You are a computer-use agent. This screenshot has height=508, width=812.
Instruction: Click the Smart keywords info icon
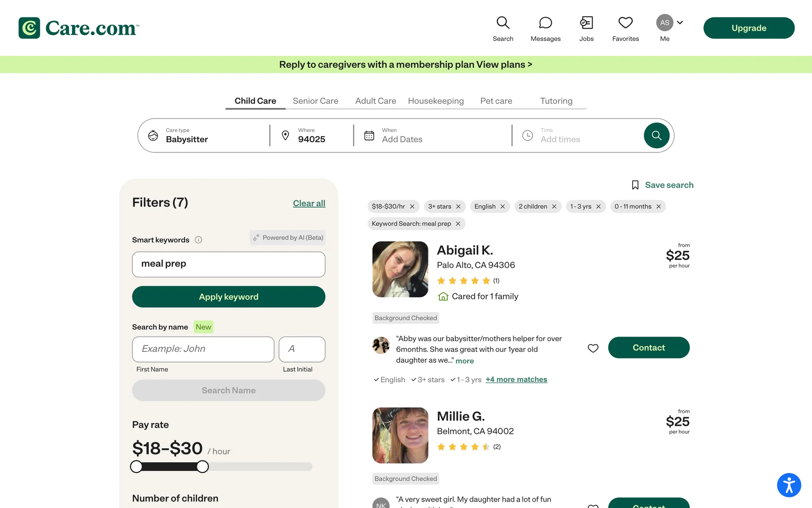[x=198, y=240]
